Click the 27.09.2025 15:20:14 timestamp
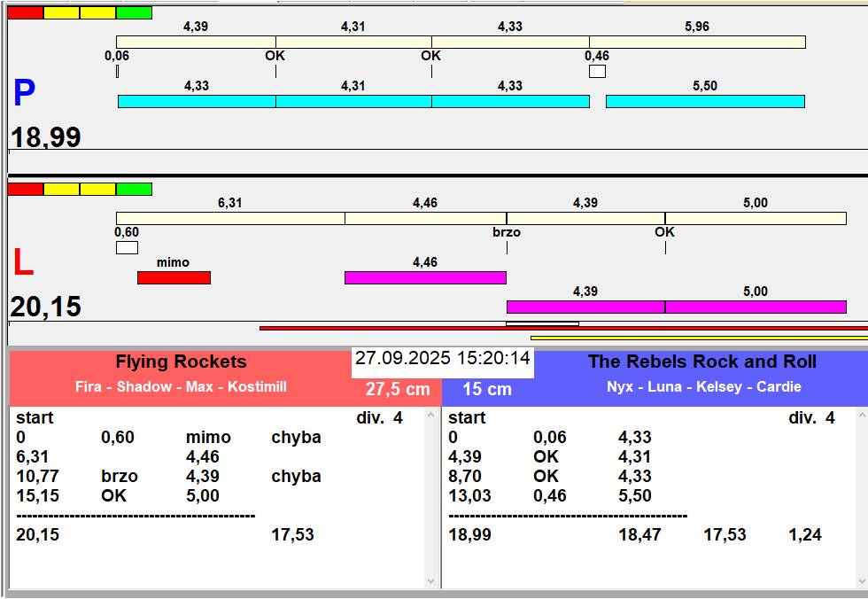The height and width of the screenshot is (599, 868). click(443, 358)
